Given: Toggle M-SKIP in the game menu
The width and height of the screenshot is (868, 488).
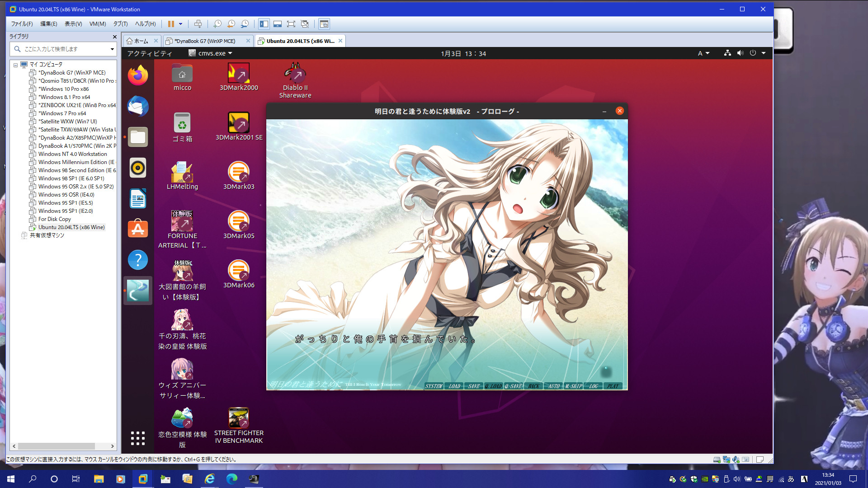Looking at the screenshot, I should tap(574, 386).
